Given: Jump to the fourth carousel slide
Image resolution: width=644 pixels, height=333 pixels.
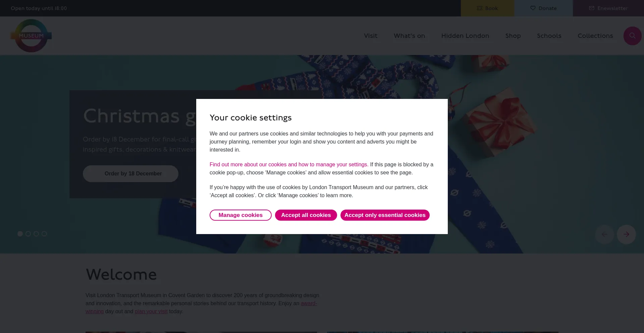Looking at the screenshot, I should click(x=44, y=234).
